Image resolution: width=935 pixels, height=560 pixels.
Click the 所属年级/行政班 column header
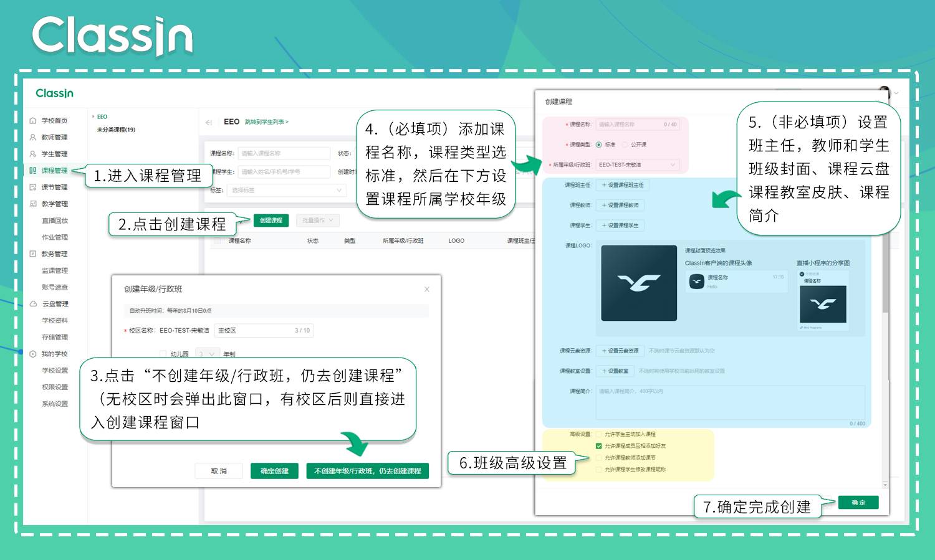click(x=403, y=240)
